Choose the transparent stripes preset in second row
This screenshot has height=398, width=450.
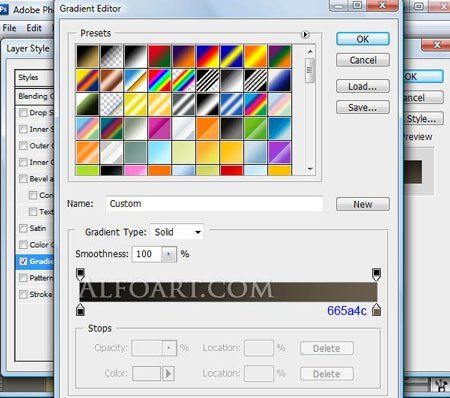pos(208,80)
